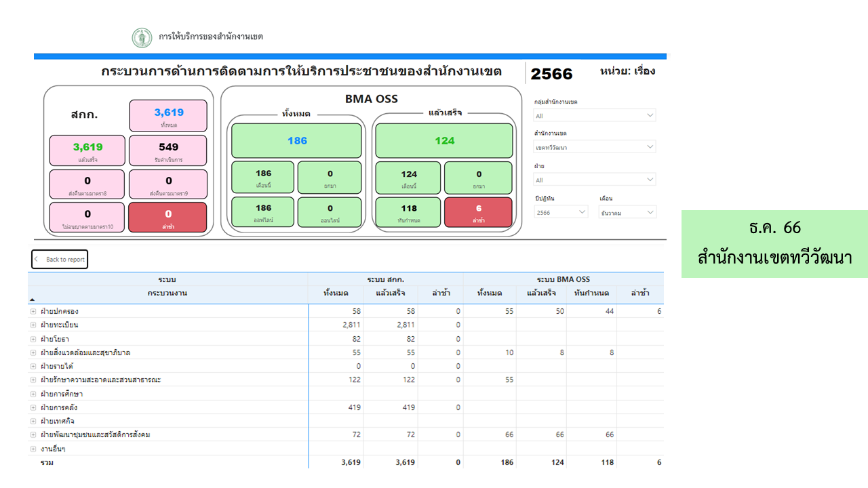Image resolution: width=868 pixels, height=488 pixels.
Task: Open the ปีปฏิทิน 2566 year dropdown
Action: 561,212
